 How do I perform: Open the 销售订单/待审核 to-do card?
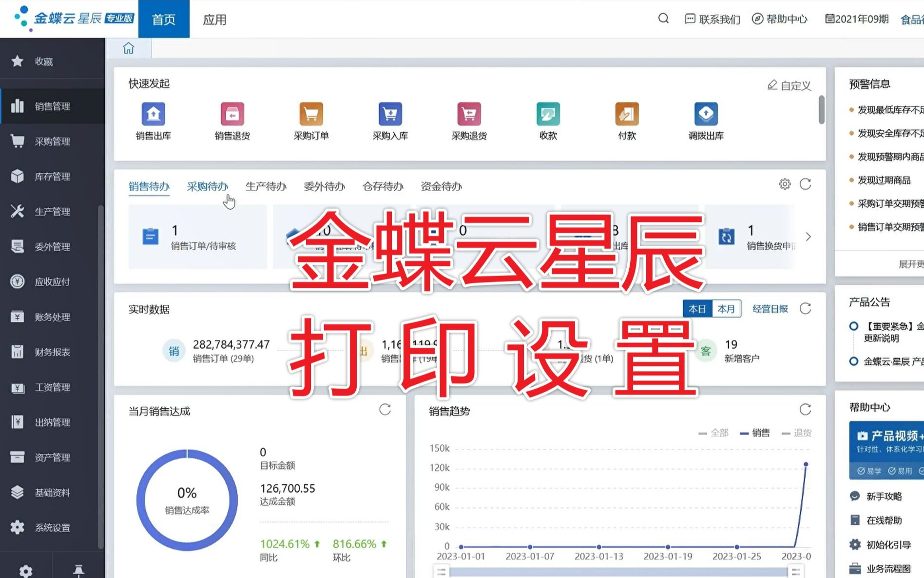[197, 237]
